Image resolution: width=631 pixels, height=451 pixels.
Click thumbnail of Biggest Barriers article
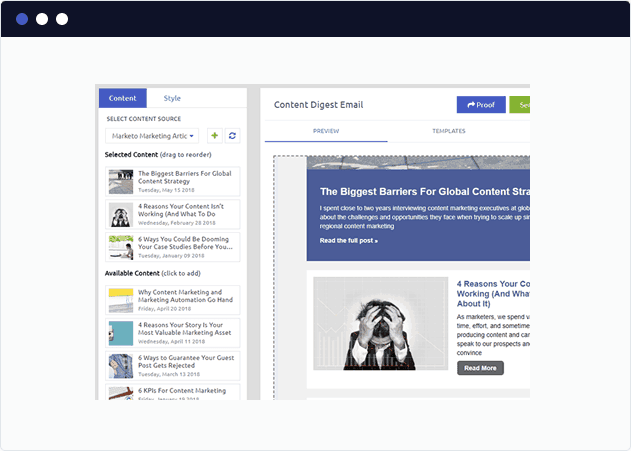point(121,182)
